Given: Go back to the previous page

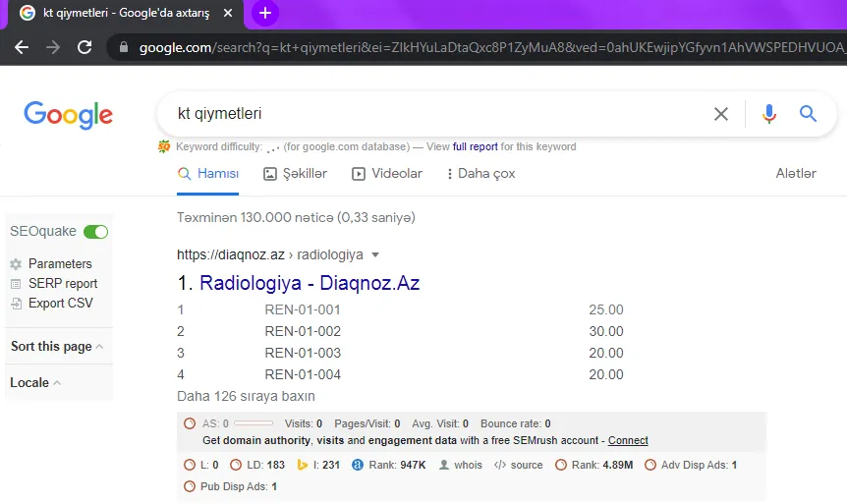Looking at the screenshot, I should point(22,47).
